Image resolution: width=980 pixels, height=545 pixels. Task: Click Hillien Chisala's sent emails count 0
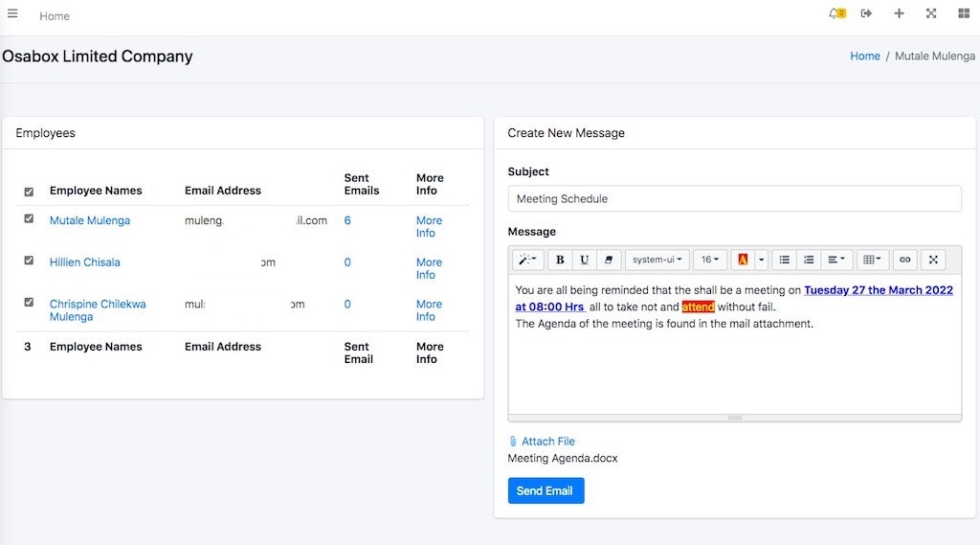point(347,262)
